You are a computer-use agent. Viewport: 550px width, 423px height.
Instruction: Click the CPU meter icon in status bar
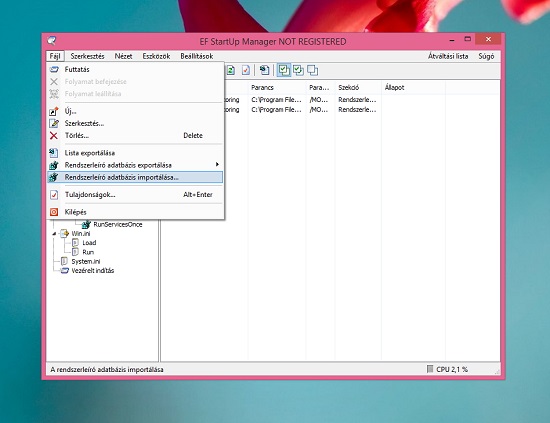pos(430,369)
